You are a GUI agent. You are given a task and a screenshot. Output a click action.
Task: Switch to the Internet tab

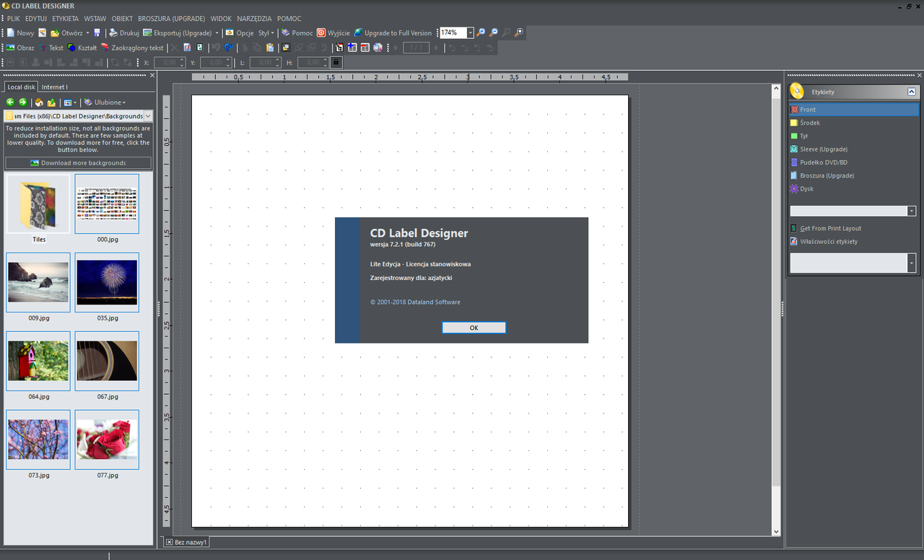[54, 87]
